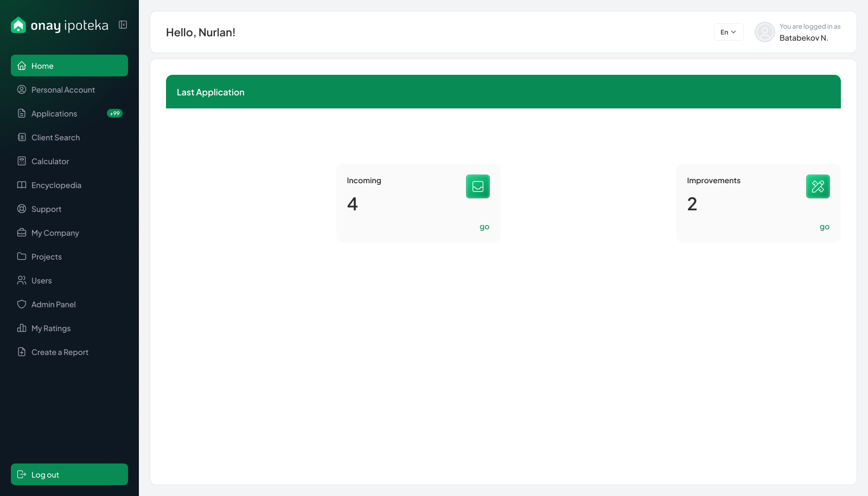
Task: Collapse the sidebar using the panel icon
Action: point(123,25)
